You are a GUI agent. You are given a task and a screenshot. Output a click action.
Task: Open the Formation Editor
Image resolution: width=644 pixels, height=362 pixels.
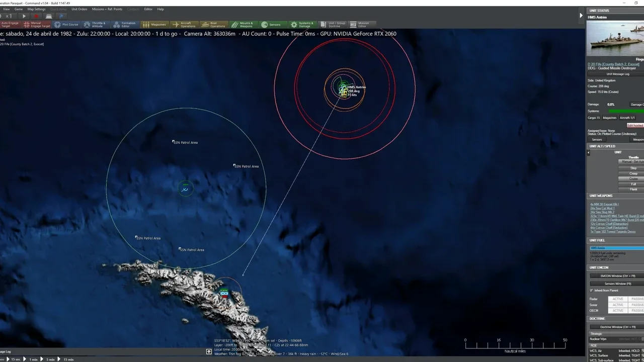(124, 24)
